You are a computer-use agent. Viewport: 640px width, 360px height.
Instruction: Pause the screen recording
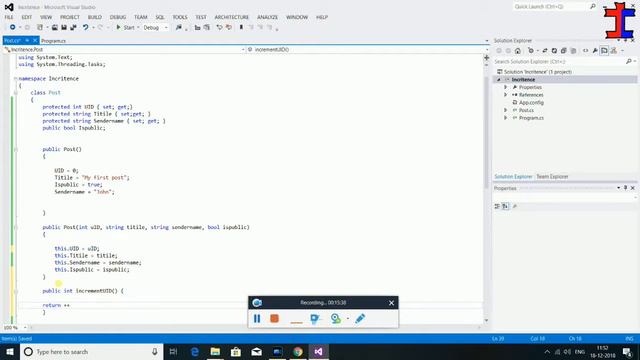257,318
